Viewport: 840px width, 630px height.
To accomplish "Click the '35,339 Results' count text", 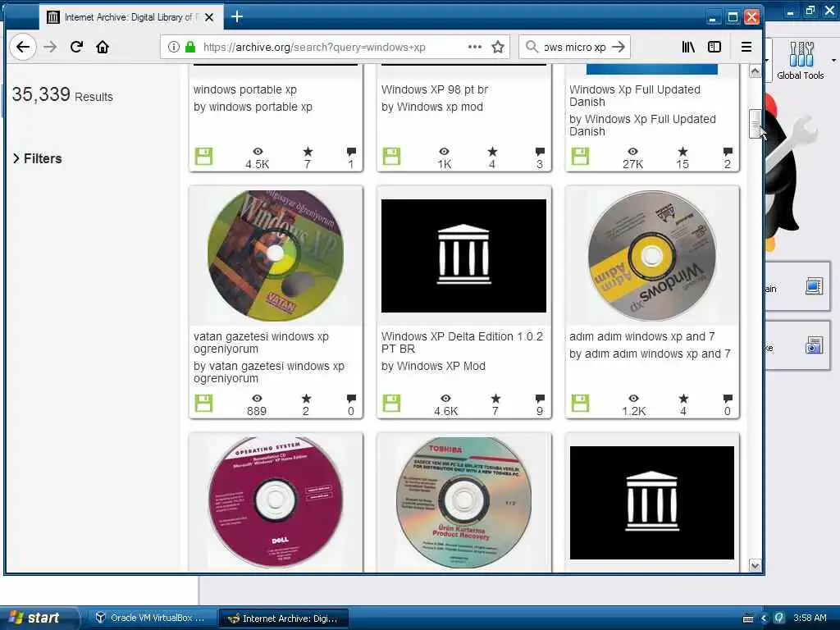I will [62, 95].
